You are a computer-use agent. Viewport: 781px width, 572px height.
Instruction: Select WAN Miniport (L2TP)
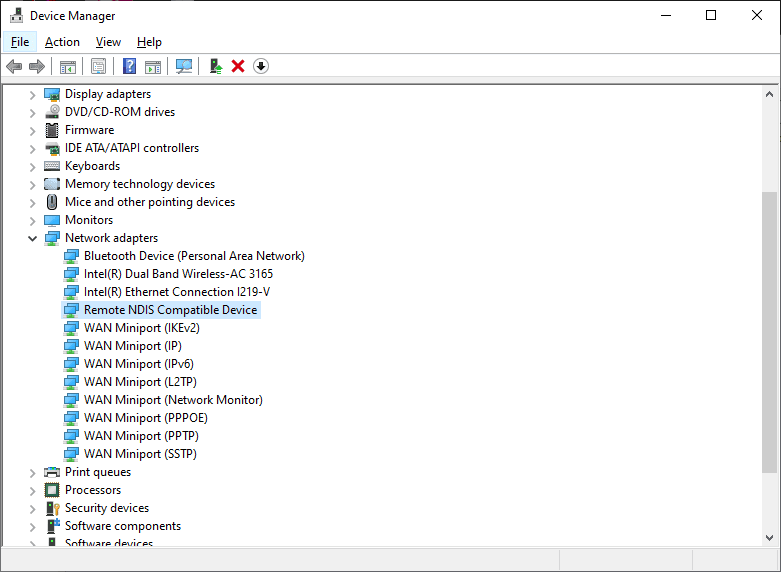(x=140, y=382)
